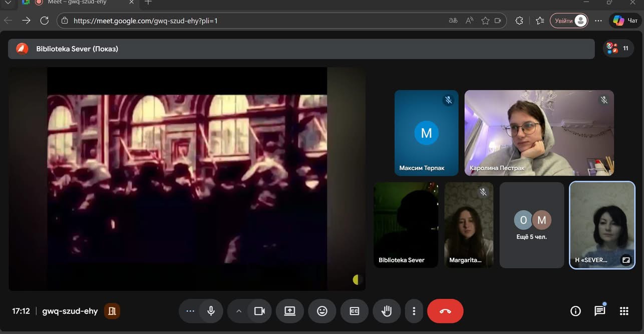Image resolution: width=644 pixels, height=334 pixels.
Task: Open Edge settings and more menu
Action: click(598, 21)
